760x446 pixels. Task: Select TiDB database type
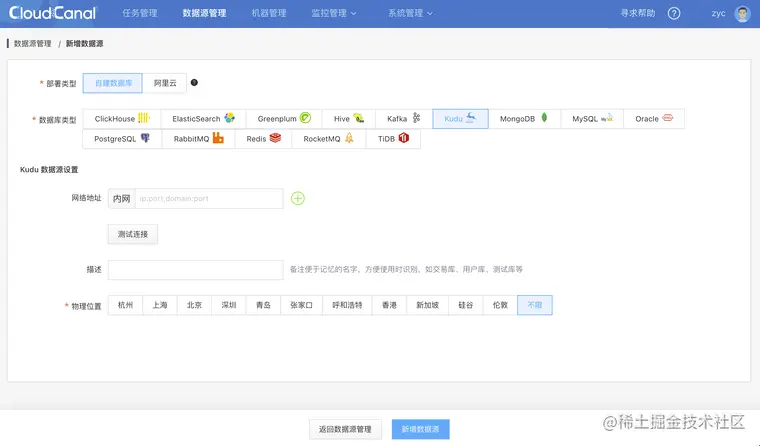coord(393,139)
